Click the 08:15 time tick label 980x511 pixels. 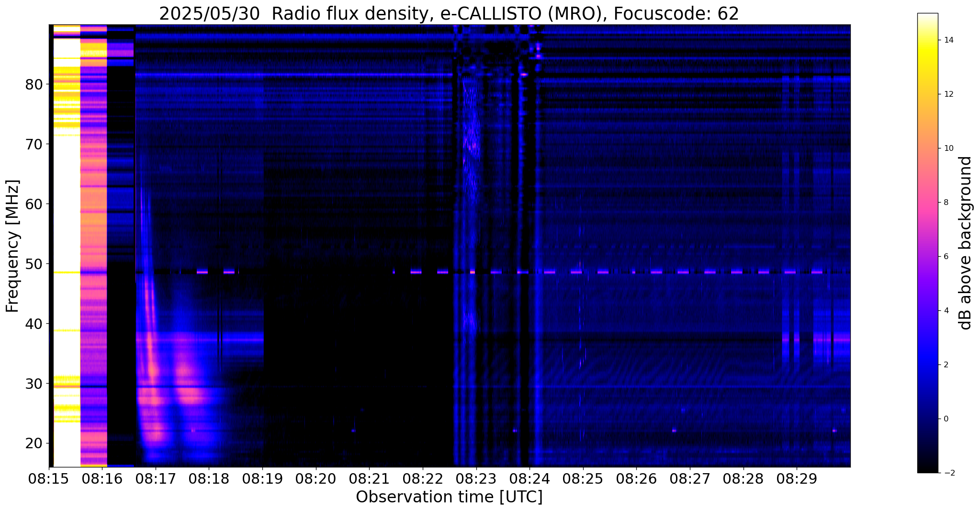(49, 478)
